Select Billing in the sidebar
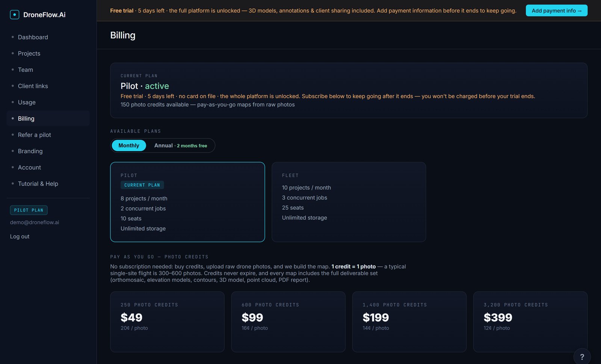The width and height of the screenshot is (601, 364). point(48,118)
